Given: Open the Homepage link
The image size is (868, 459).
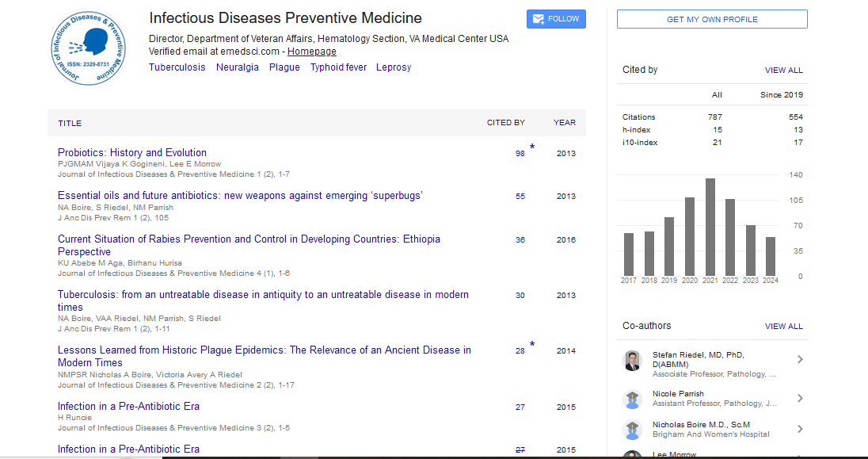Looking at the screenshot, I should tap(311, 52).
